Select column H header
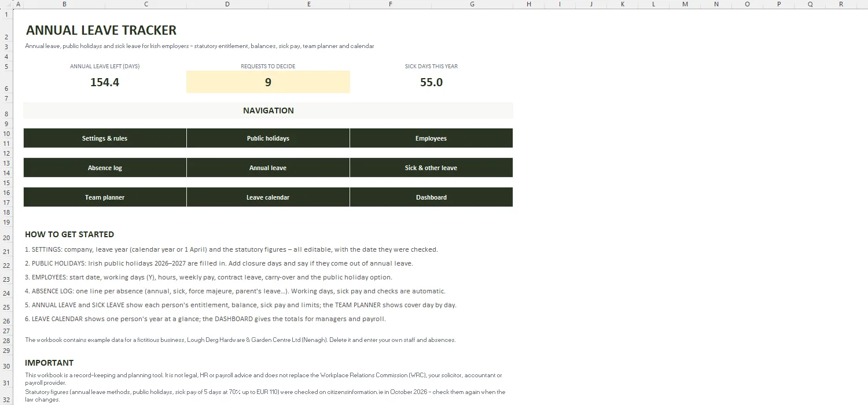This screenshot has height=405, width=868. point(529,4)
